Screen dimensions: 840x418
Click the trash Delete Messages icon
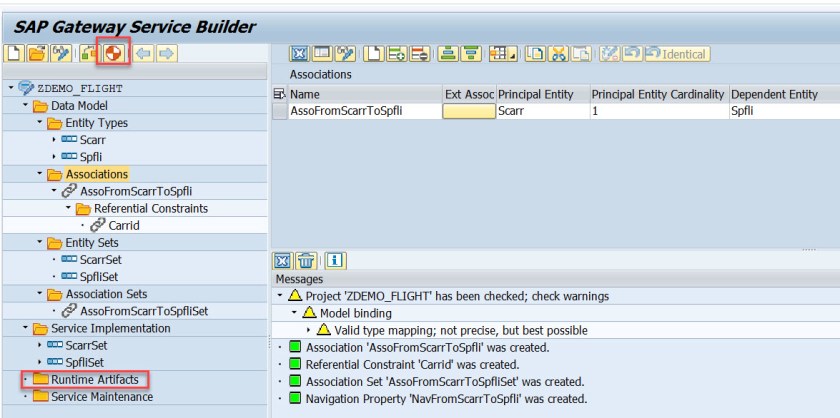(x=306, y=261)
